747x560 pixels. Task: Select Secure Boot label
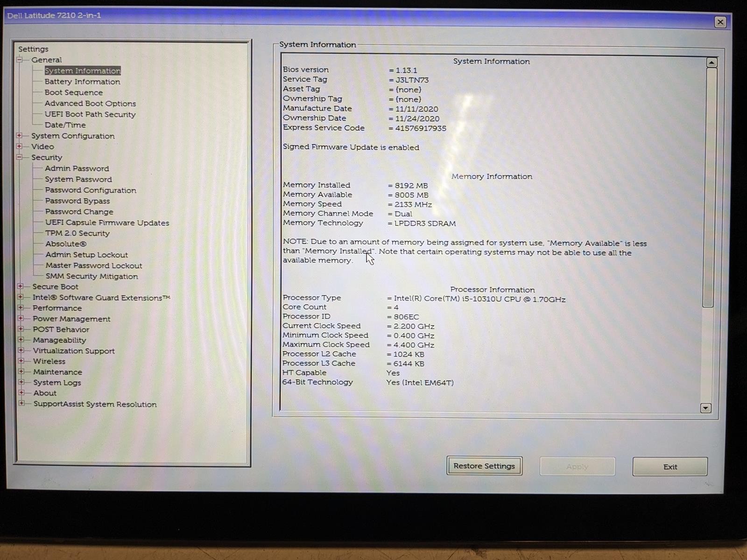point(55,287)
